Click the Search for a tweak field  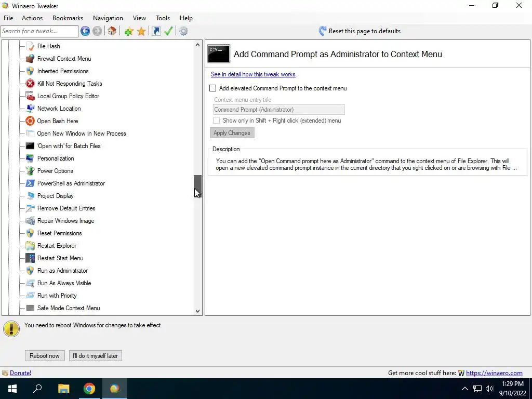tap(39, 31)
